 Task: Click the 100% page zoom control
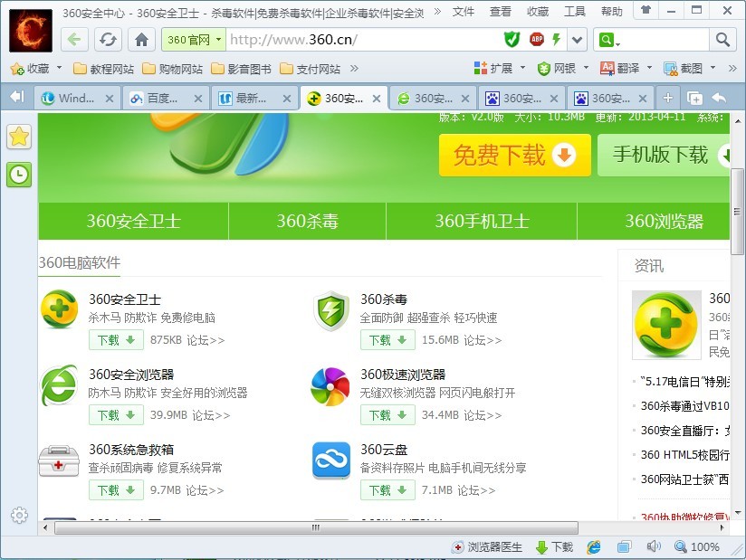[x=697, y=546]
